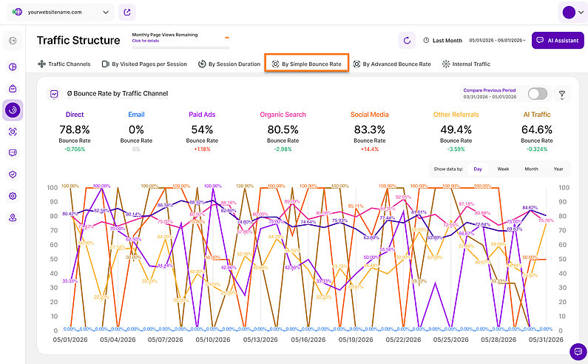The image size is (588, 364).
Task: Click the -2.98% Organic Search change value
Action: click(x=283, y=149)
